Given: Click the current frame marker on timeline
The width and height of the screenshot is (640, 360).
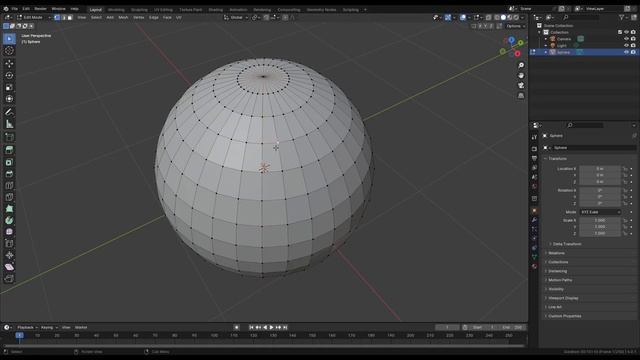Looking at the screenshot, I should pyautogui.click(x=19, y=336).
